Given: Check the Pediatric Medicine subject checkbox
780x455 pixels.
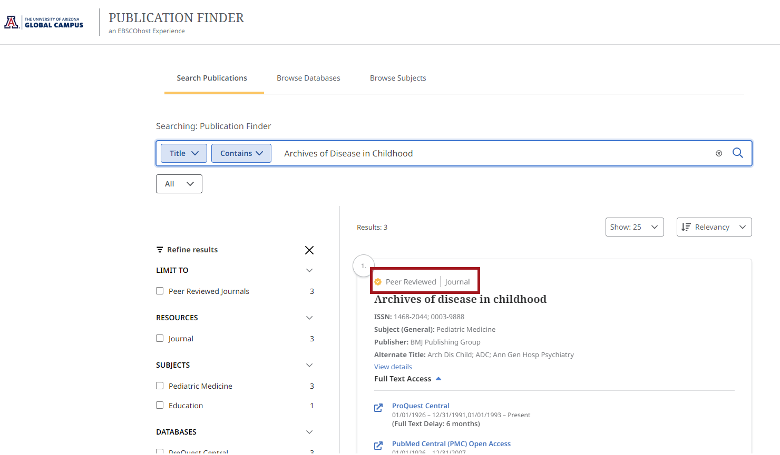Looking at the screenshot, I should click(160, 386).
